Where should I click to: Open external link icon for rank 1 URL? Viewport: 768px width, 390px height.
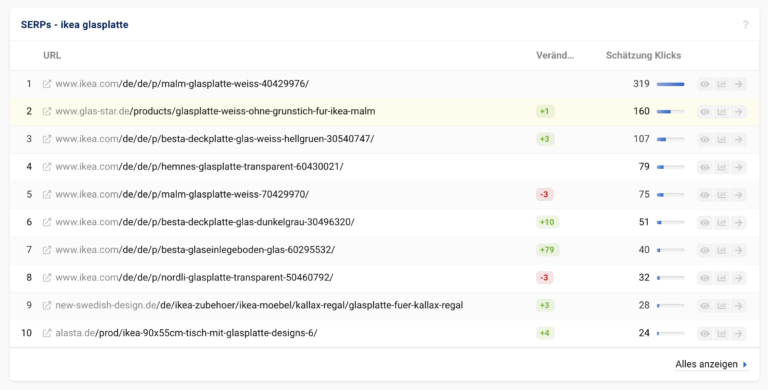tap(47, 84)
